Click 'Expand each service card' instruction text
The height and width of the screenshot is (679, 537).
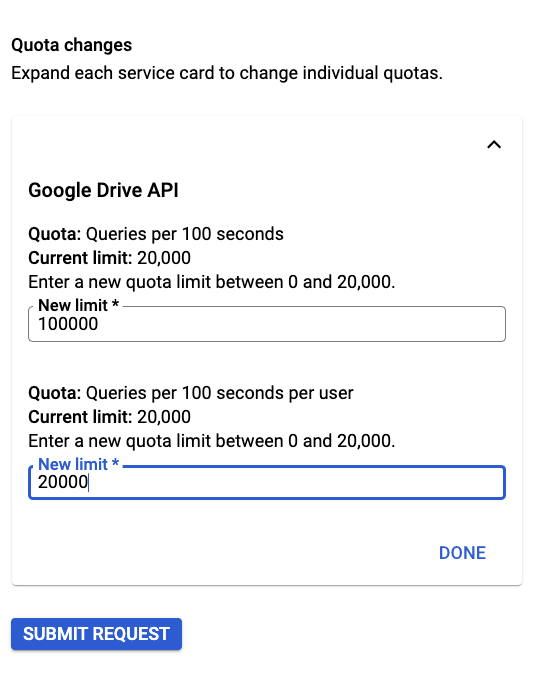click(227, 73)
